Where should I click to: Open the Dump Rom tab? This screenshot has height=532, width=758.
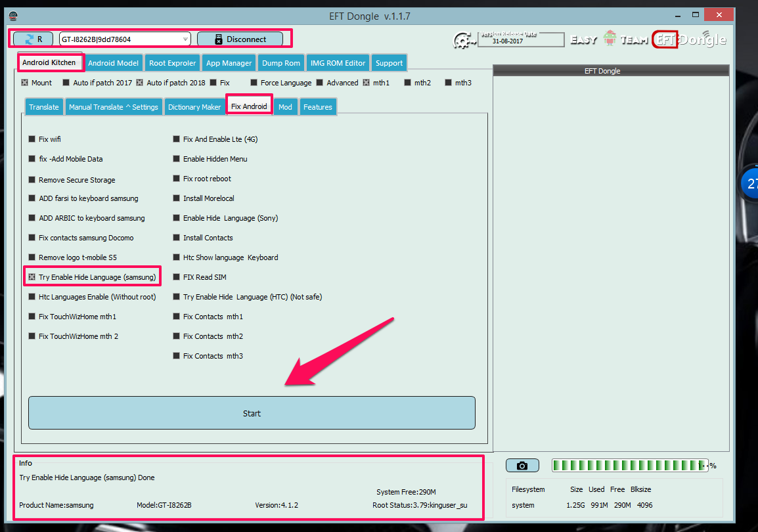coord(281,63)
